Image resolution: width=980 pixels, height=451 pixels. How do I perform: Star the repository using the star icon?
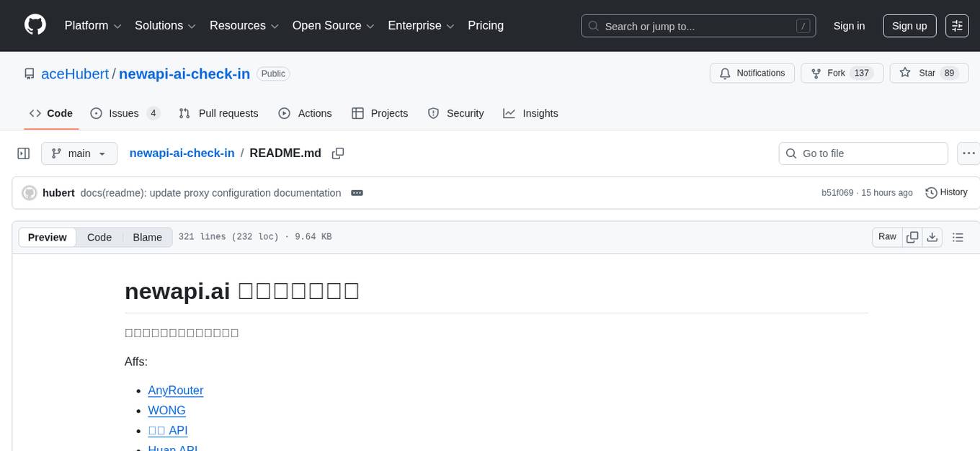point(906,73)
